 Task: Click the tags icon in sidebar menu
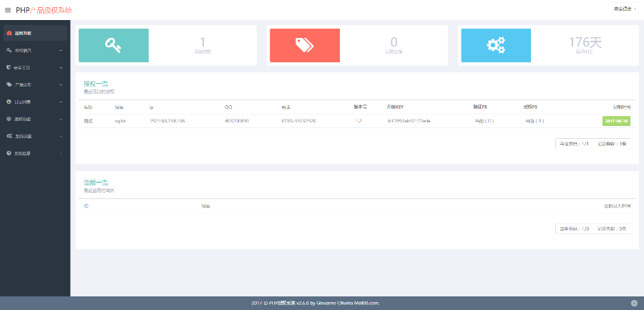[9, 84]
